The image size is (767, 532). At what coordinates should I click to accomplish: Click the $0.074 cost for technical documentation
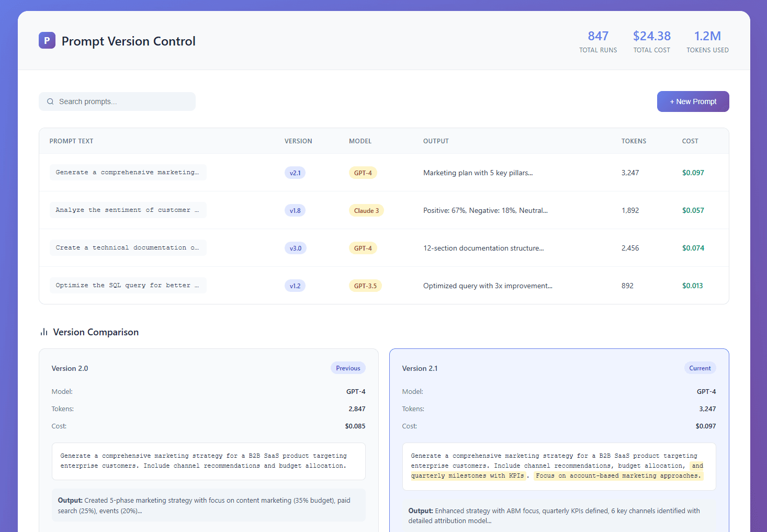[693, 248]
